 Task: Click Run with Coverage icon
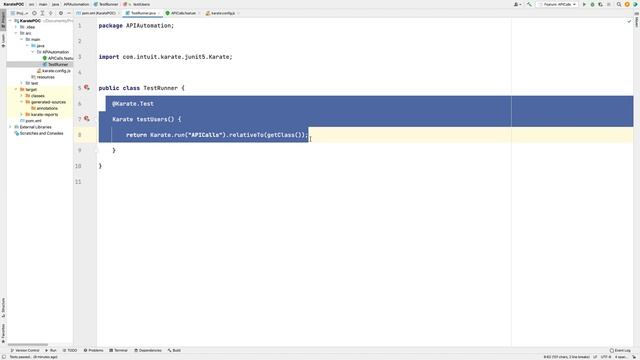coord(600,4)
